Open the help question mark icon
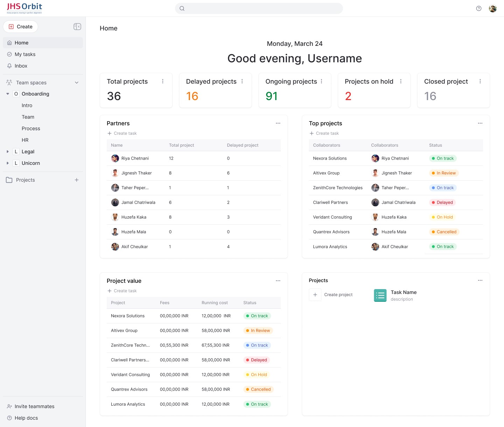This screenshot has width=504, height=427. click(x=479, y=8)
